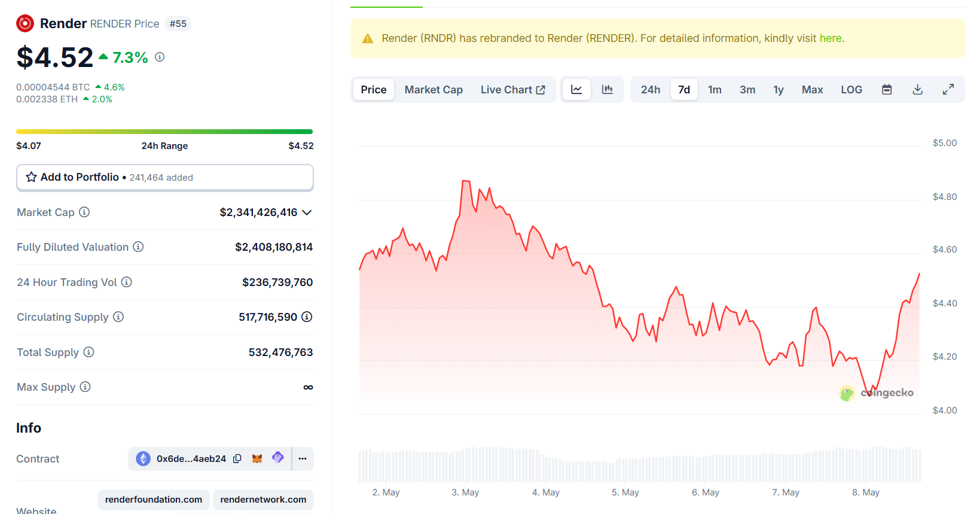The image size is (980, 514).
Task: Expand Market Cap dropdown chevron
Action: coord(307,212)
